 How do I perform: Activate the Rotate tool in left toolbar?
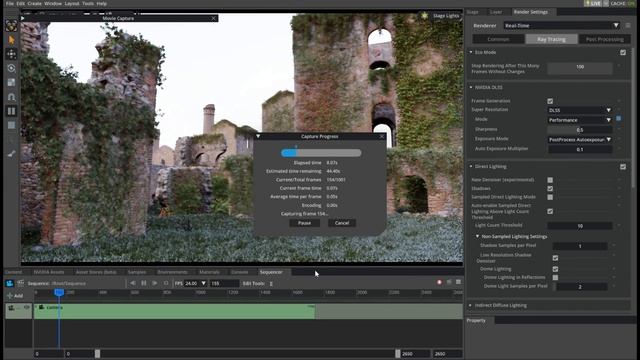click(x=11, y=68)
